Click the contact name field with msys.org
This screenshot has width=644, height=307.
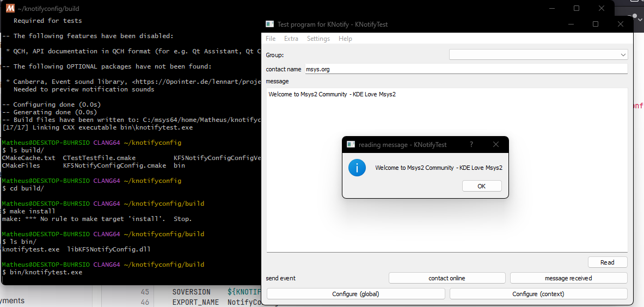click(466, 69)
